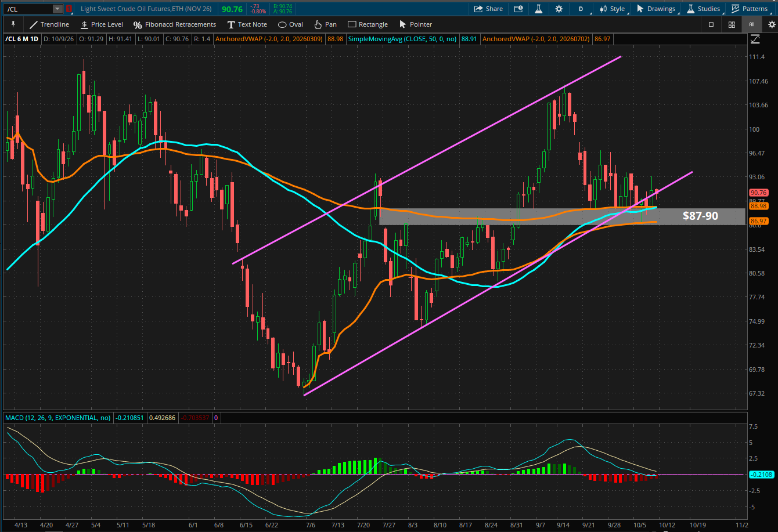Select the Trendline drawing tool
This screenshot has height=532, width=778.
click(x=49, y=24)
